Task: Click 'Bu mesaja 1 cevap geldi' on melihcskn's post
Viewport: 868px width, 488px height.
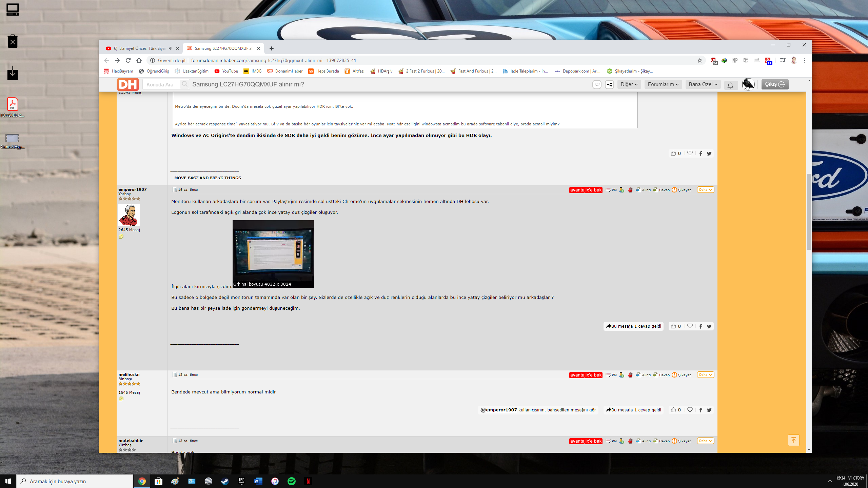Action: 633,410
